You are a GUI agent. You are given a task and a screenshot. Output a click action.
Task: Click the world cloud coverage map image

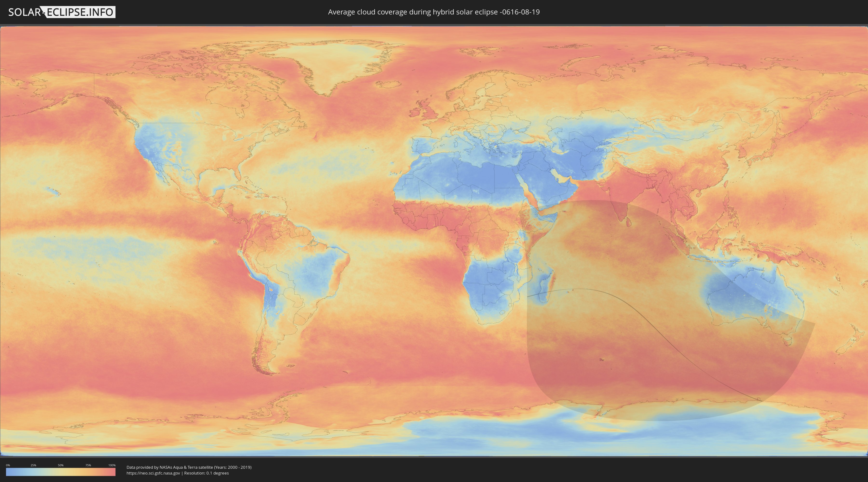point(434,241)
